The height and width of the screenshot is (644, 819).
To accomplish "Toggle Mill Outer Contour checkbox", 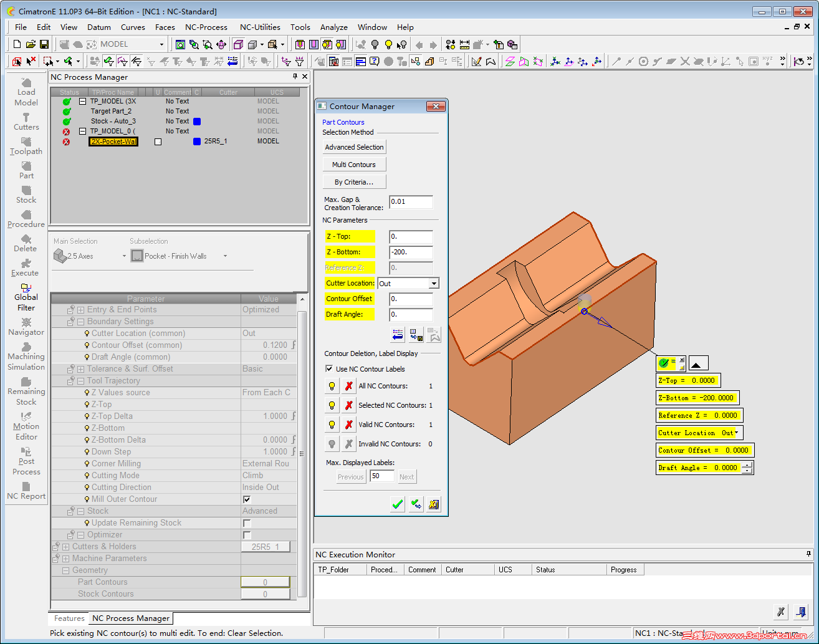I will click(x=247, y=499).
